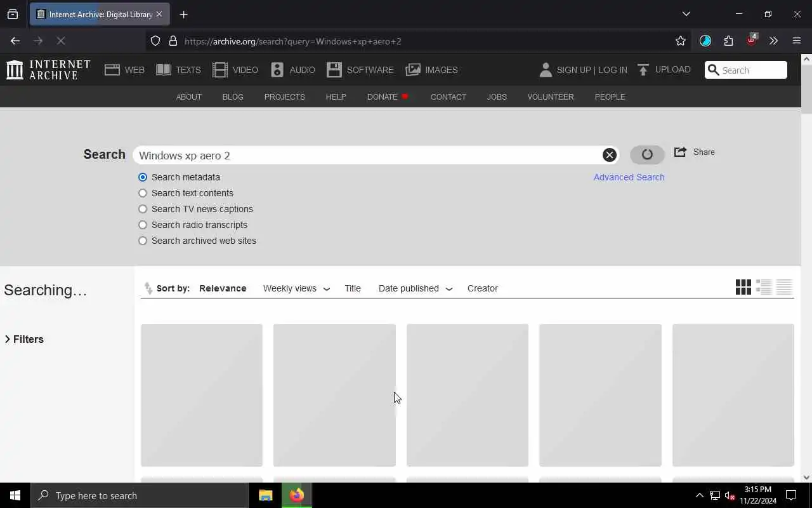The image size is (812, 508).
Task: Click the first loading result placeholder tile
Action: 202,395
